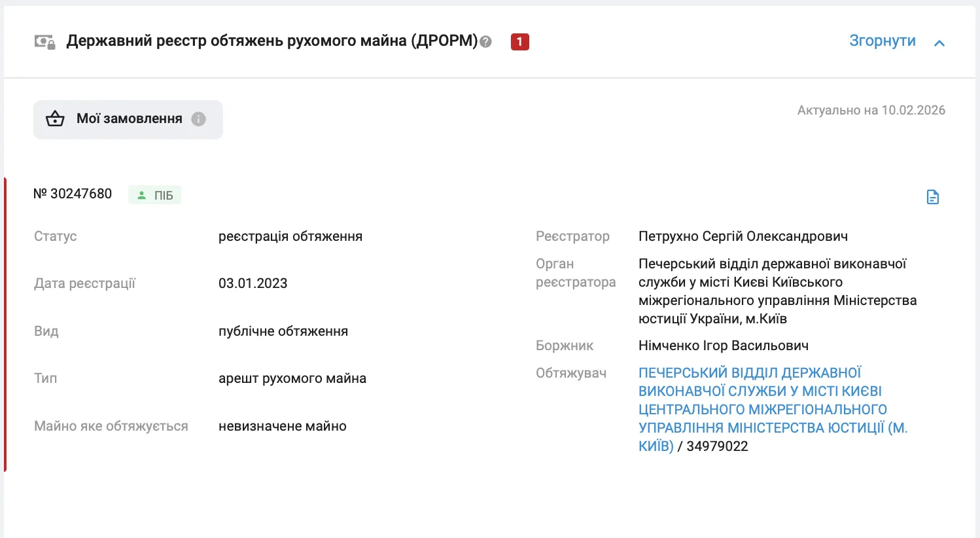The width and height of the screenshot is (980, 538).
Task: Click registrar name Петрухно Сергій Олександрович
Action: tap(743, 236)
